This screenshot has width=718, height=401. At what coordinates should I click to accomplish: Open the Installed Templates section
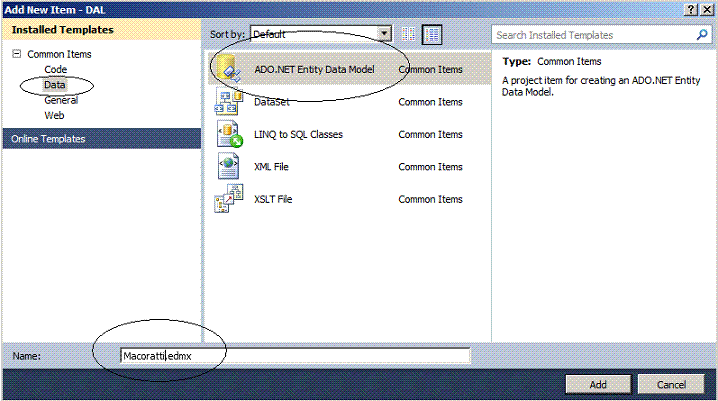(x=102, y=30)
